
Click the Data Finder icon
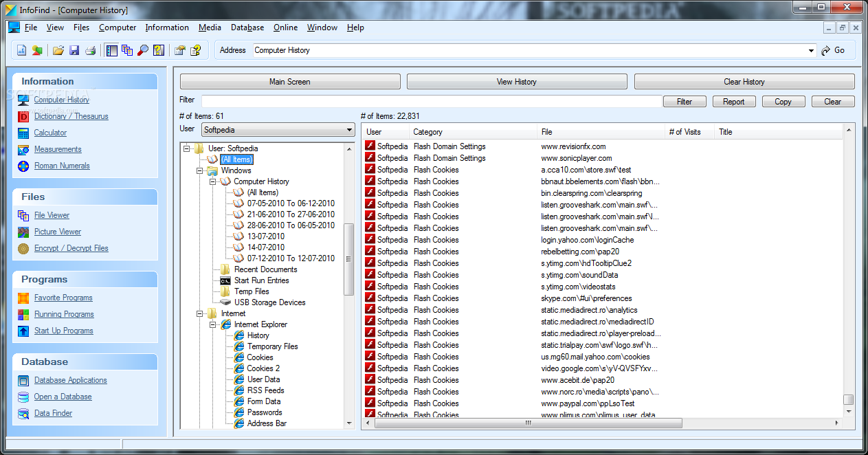point(23,413)
